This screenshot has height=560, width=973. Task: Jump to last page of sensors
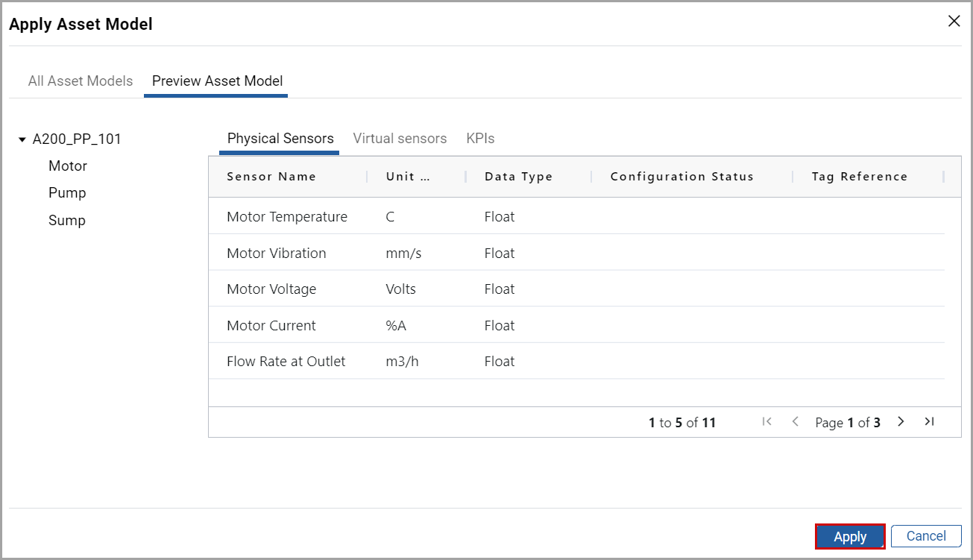[x=929, y=422]
